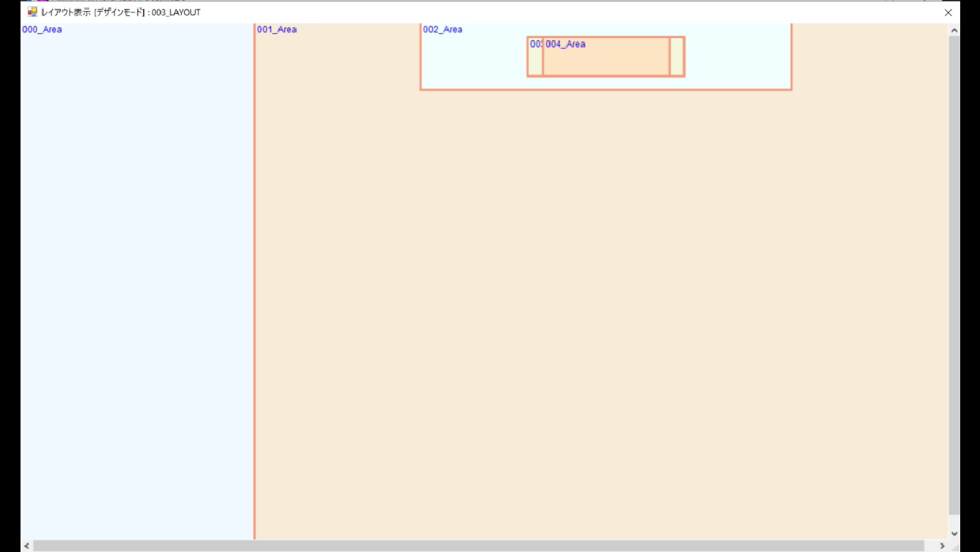Click the window title text 003_LAYOUT
The height and width of the screenshot is (552, 980).
click(176, 12)
